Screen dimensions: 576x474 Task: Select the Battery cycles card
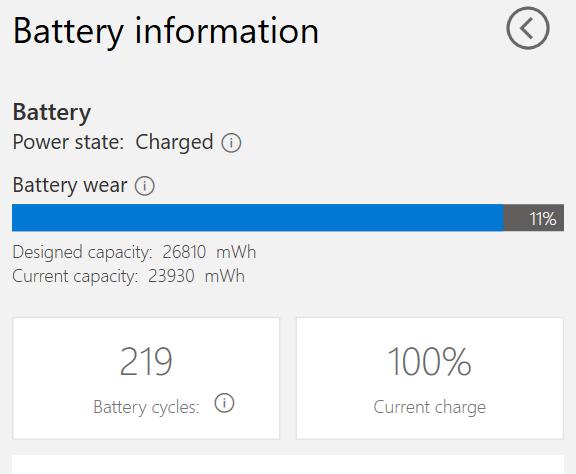click(146, 378)
